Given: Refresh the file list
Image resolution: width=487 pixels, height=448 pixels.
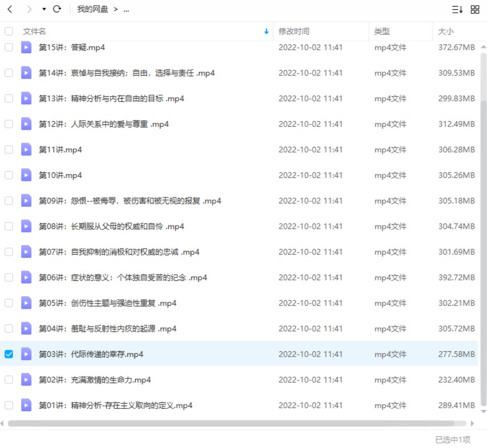Looking at the screenshot, I should (x=57, y=9).
